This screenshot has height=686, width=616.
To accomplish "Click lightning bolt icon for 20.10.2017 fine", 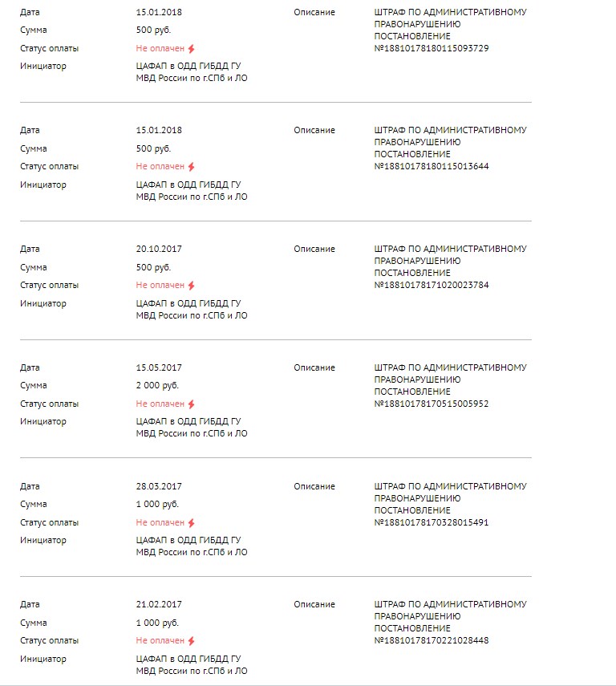I will tap(191, 286).
